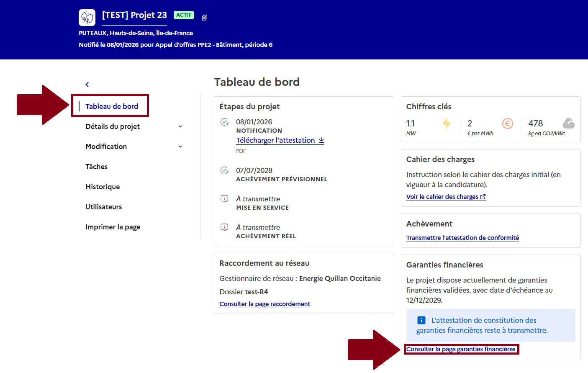Click the back chevron arrow in sidebar

[x=87, y=85]
